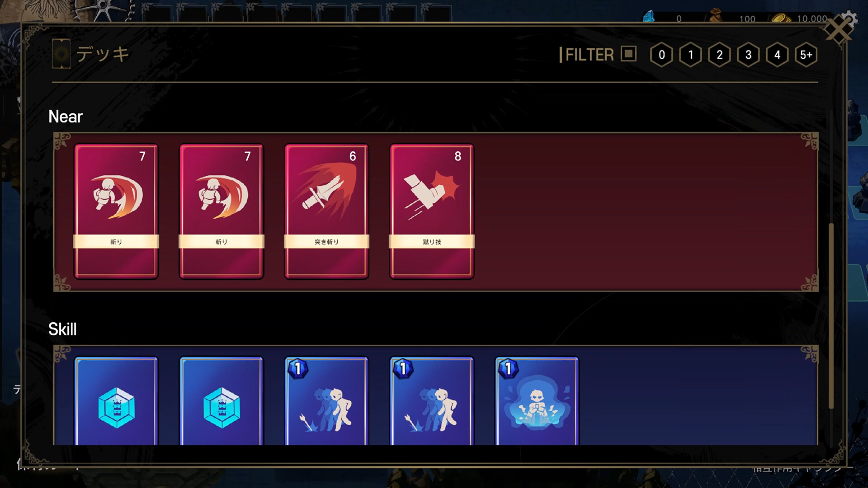Screen dimensions: 868x488
Task: Filter cards by cost 5+
Action: tap(806, 55)
